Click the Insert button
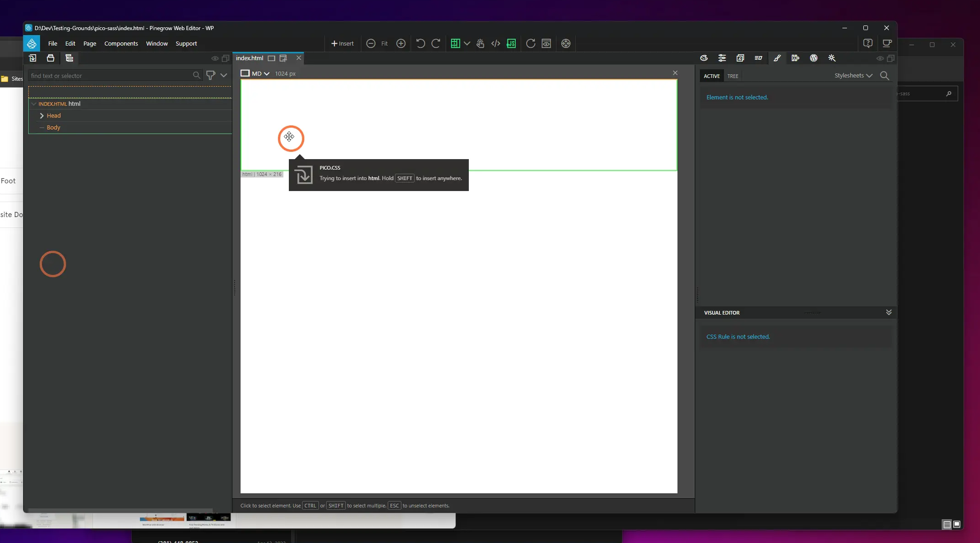This screenshot has width=980, height=543. [343, 43]
